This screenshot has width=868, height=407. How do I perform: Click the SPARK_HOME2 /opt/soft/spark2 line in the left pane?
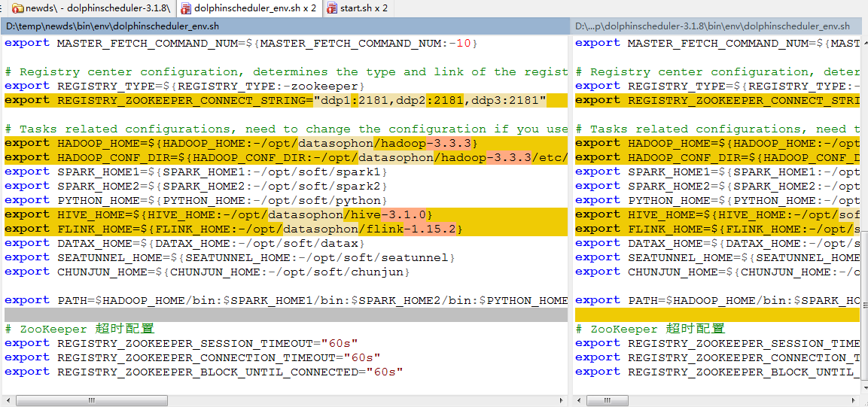pos(196,187)
